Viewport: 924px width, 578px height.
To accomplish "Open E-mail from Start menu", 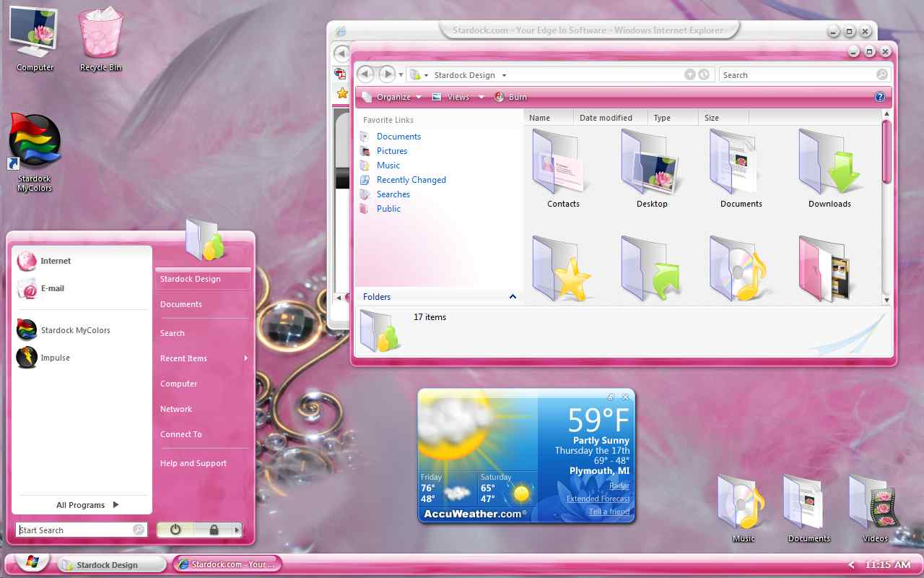I will click(x=42, y=288).
